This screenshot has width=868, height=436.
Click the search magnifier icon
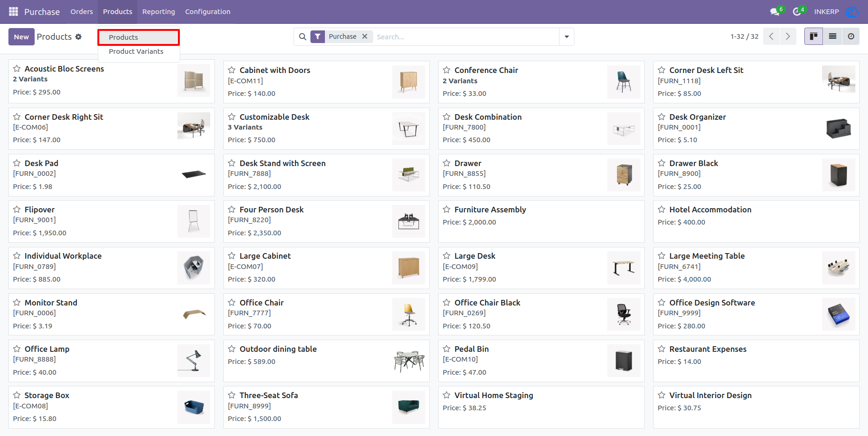[302, 36]
